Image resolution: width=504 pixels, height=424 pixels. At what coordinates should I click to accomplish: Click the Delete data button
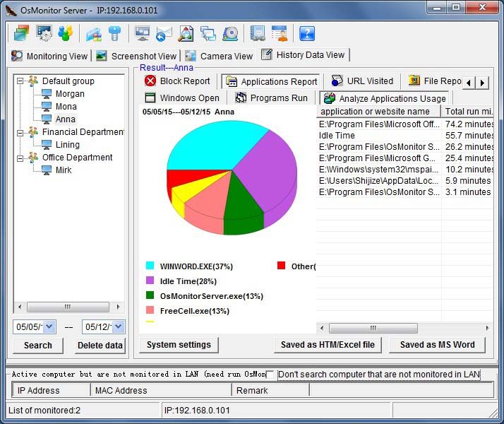(100, 345)
